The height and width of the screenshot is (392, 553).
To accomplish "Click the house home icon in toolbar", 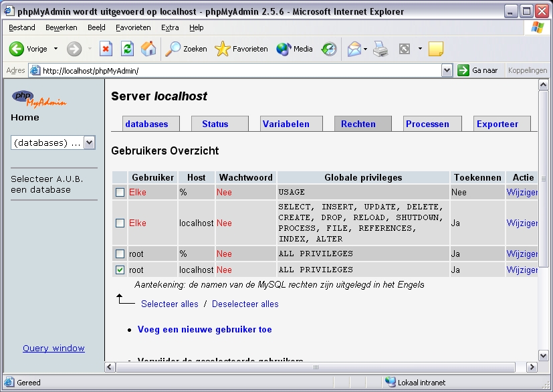I will click(148, 49).
